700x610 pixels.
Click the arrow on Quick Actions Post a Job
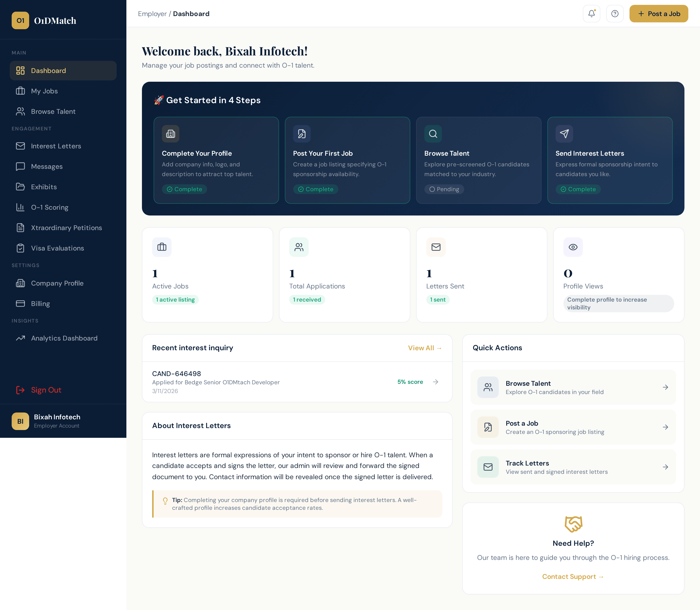click(666, 427)
